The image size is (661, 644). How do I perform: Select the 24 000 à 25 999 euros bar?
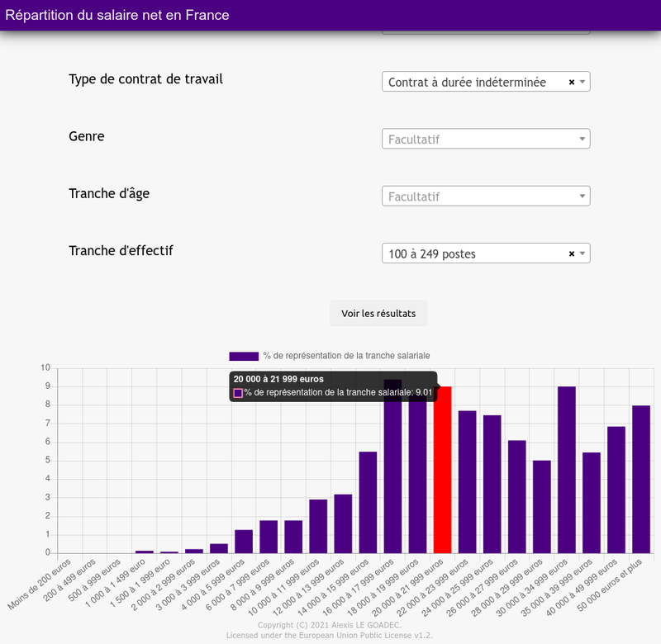(492, 485)
